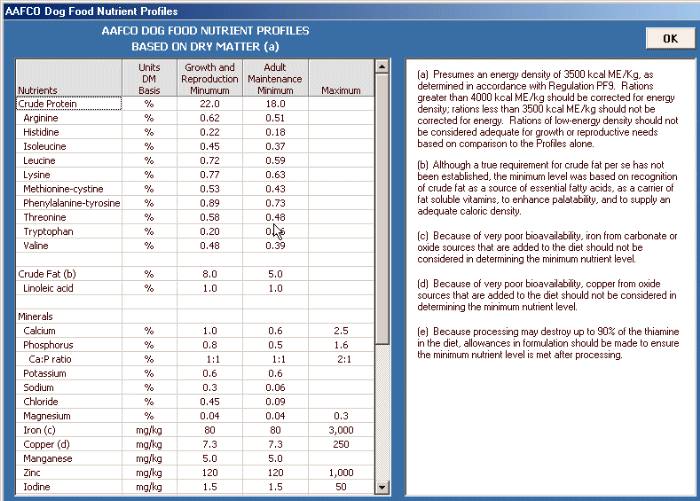Click Crude Fat adult value 5.0

click(275, 274)
